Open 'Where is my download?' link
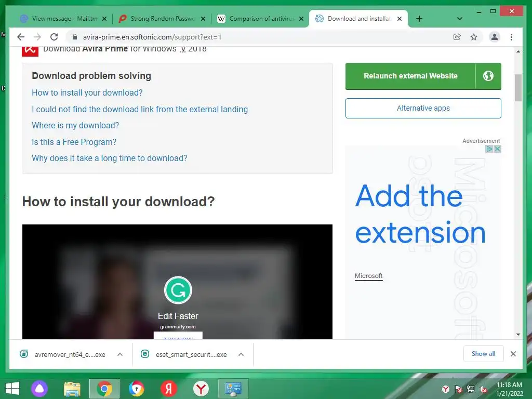Viewport: 532px width, 399px height. (x=75, y=126)
